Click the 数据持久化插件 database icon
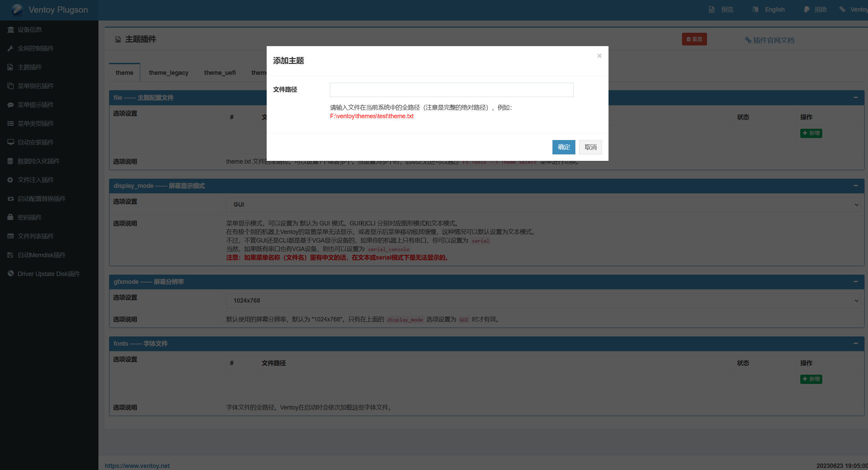 11,161
